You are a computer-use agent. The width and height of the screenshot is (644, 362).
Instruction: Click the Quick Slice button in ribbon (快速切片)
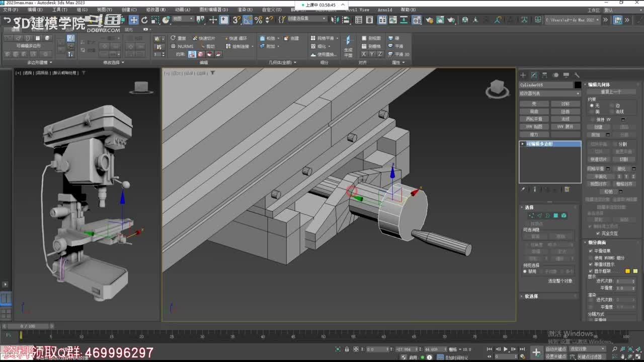tap(204, 38)
